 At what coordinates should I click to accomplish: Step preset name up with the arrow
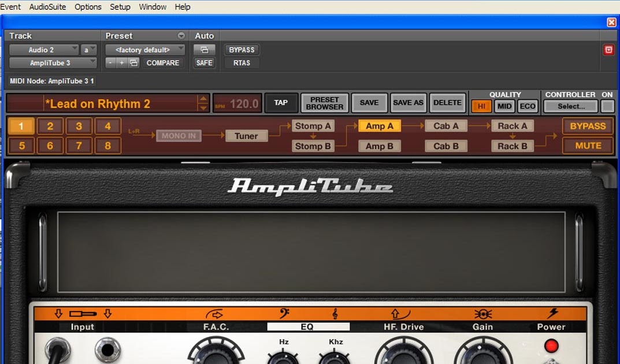click(x=203, y=99)
